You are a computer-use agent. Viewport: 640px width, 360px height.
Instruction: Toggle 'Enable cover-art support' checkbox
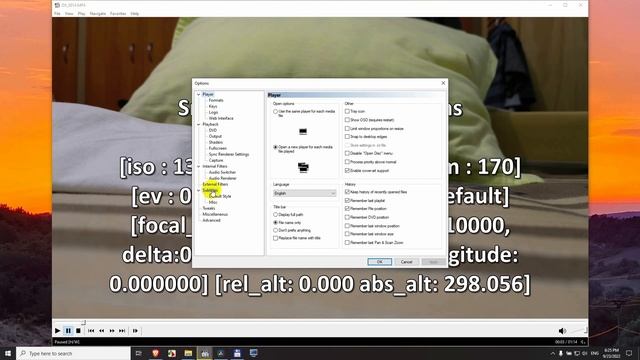[x=347, y=170]
